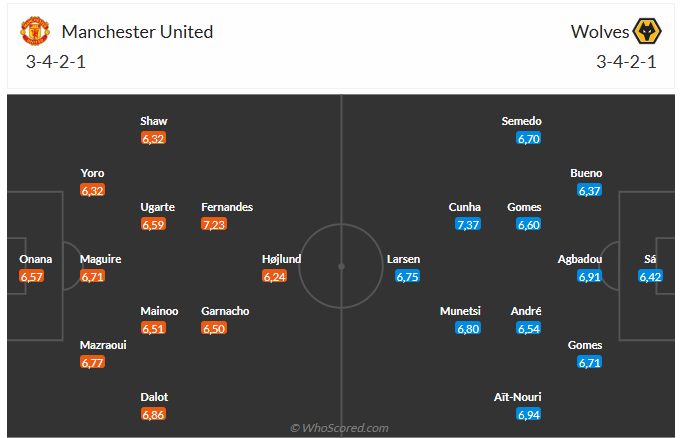Click Cunha's 7,37 rating badge
The width and height of the screenshot is (682, 438).
[x=468, y=224]
